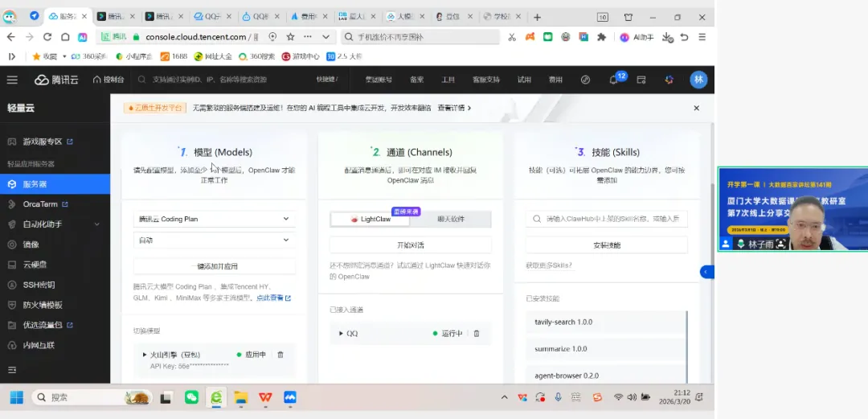
Task: Reload the page
Action: [47, 37]
